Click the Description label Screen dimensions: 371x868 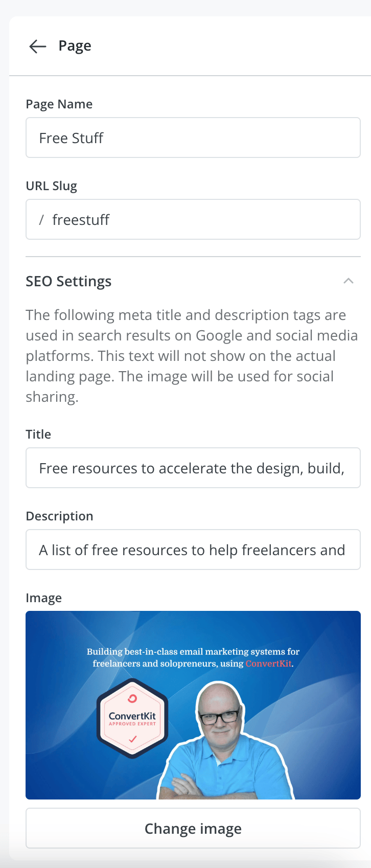tap(59, 516)
